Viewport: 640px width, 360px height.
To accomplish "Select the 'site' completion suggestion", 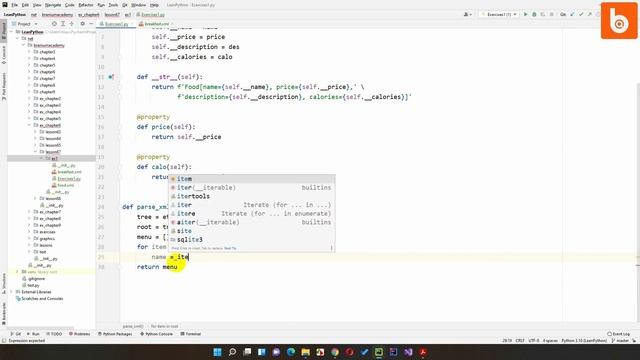I will coord(252,231).
